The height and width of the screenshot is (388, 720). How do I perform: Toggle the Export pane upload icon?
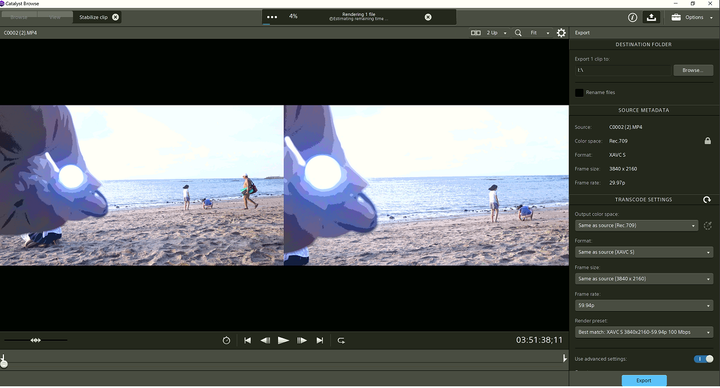[x=651, y=17]
